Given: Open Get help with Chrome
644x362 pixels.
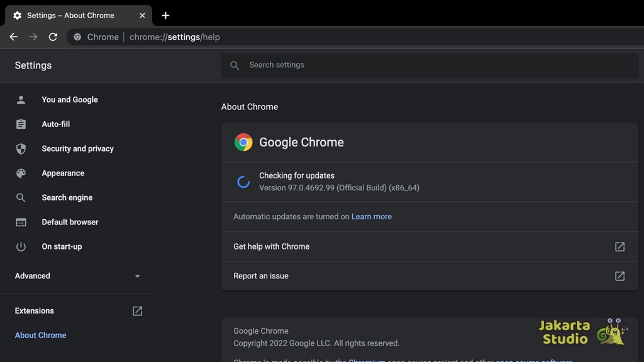Looking at the screenshot, I should point(430,246).
